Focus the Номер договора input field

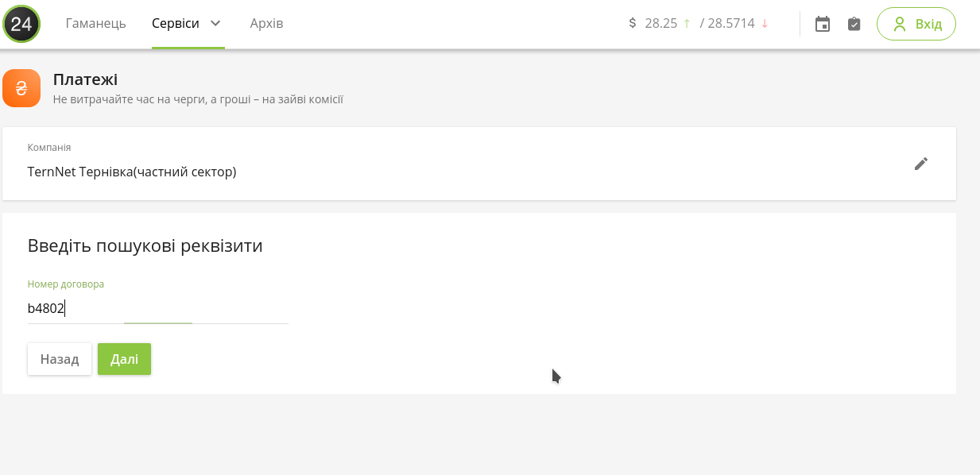tap(157, 308)
